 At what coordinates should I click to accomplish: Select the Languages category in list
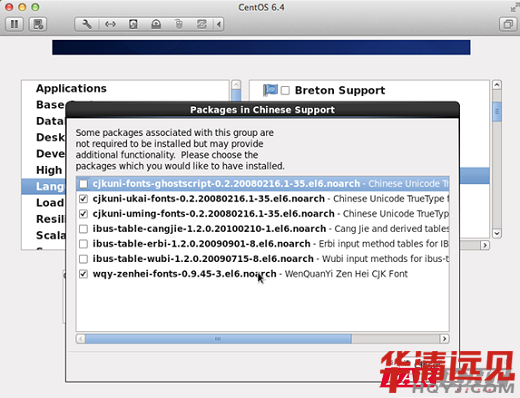[44, 186]
